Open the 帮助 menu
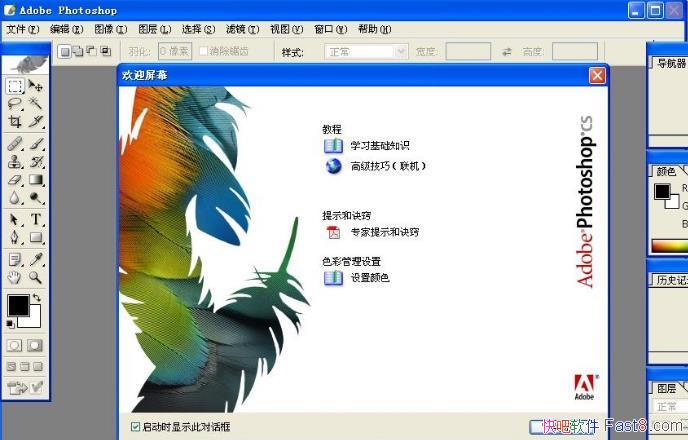This screenshot has width=688, height=440. point(374,29)
